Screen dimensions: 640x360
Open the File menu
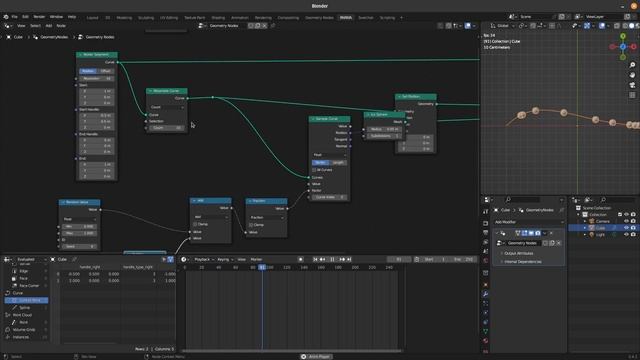click(14, 17)
